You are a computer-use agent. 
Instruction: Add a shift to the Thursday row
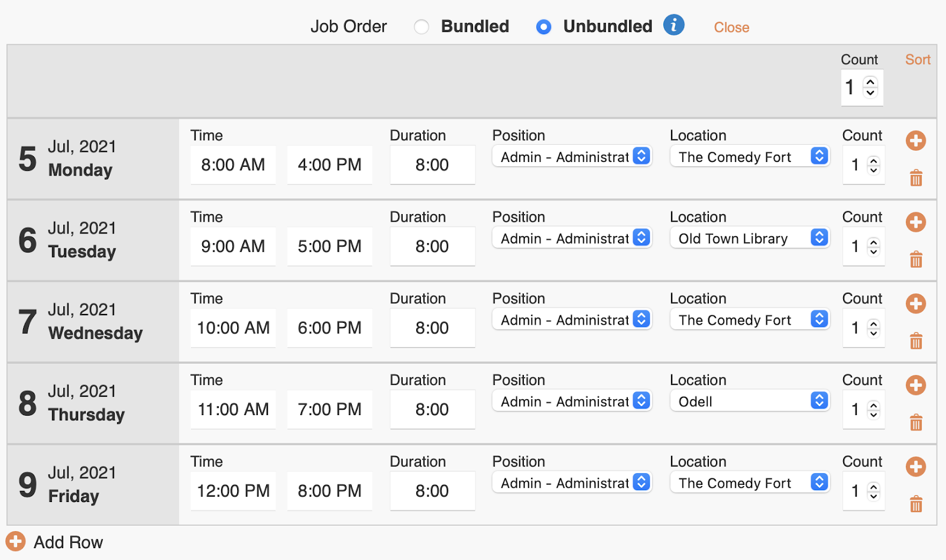tap(916, 386)
